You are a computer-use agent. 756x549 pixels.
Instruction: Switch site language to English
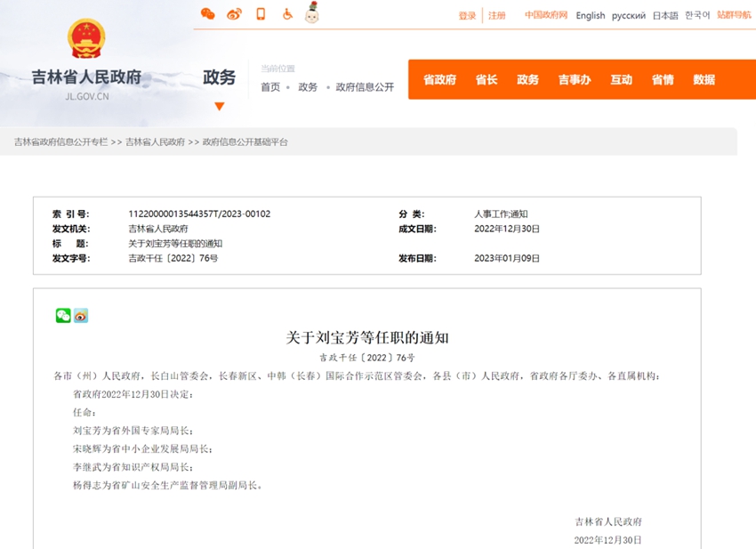[x=590, y=16]
